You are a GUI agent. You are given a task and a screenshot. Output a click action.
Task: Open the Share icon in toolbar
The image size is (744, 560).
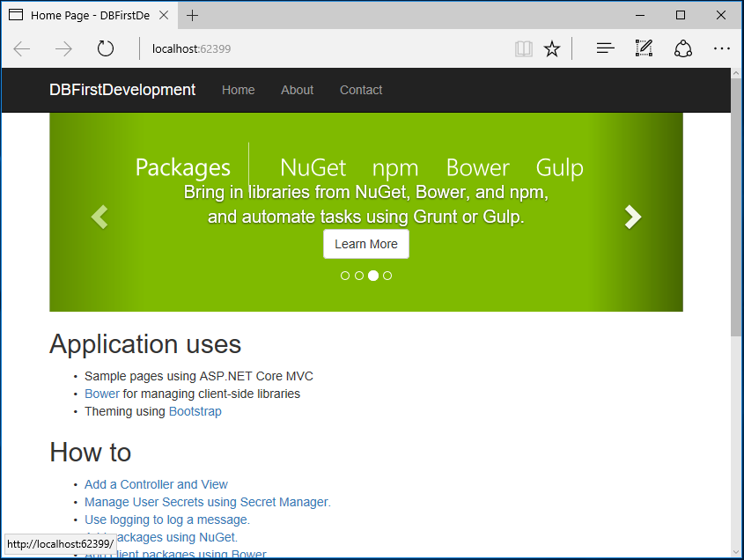point(682,48)
